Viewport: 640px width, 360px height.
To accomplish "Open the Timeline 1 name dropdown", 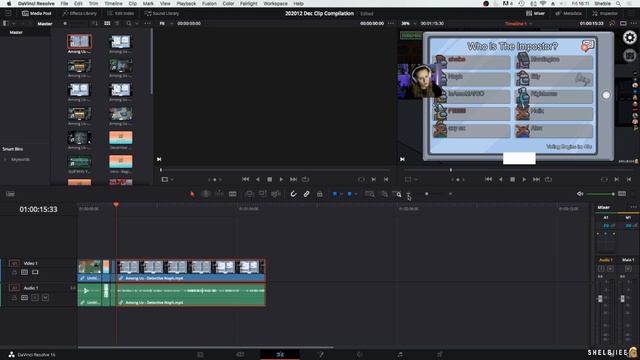I will click(518, 23).
